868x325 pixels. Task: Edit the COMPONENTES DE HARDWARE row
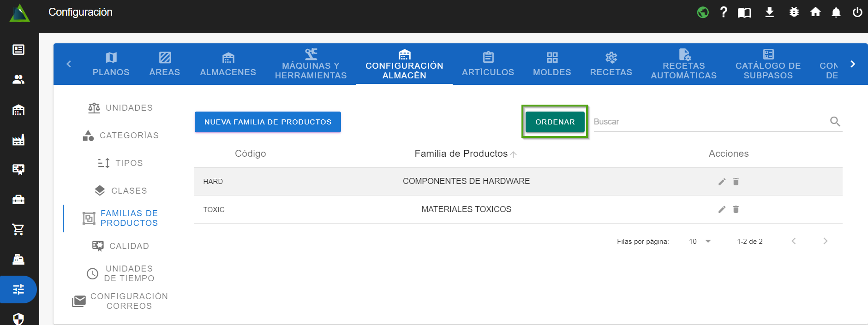coord(722,182)
